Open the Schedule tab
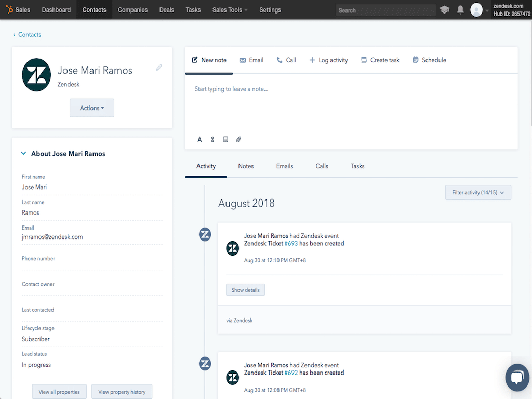The image size is (532, 399). tap(429, 60)
